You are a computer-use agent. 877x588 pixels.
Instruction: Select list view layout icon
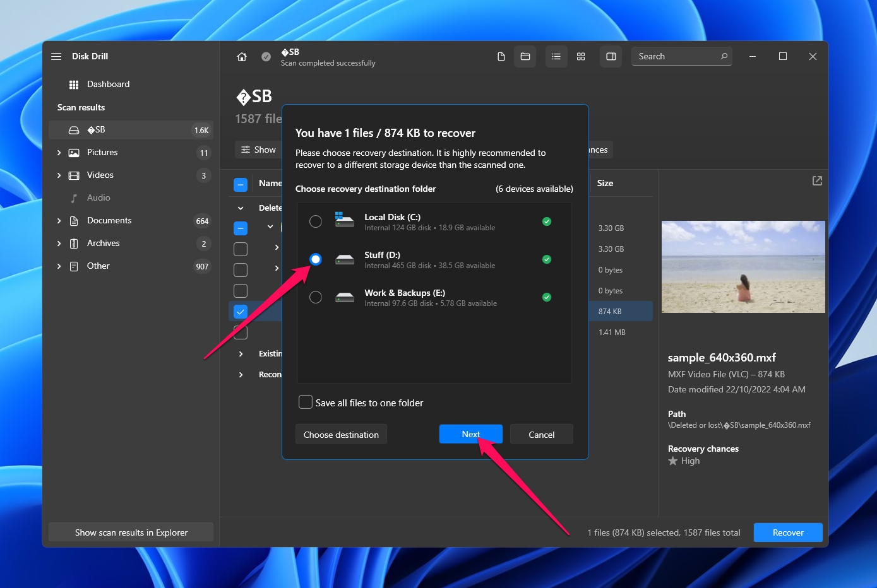[x=556, y=57]
